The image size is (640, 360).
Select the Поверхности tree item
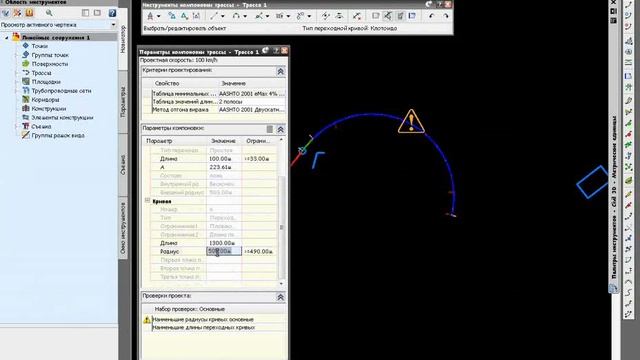[50, 64]
